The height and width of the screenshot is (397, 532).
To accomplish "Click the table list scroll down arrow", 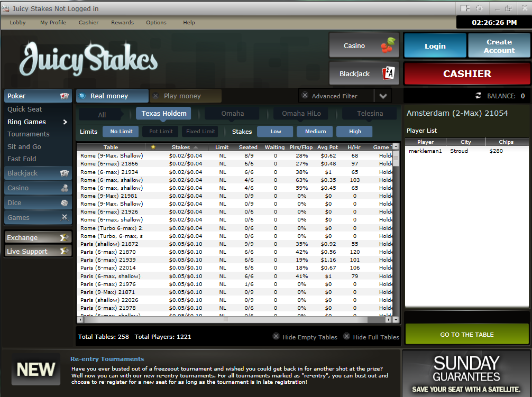I will 396,319.
